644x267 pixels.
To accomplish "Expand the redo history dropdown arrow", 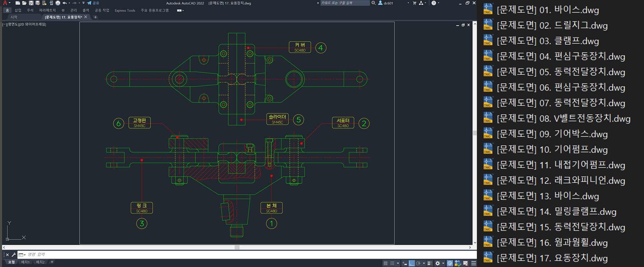I will coord(79,3).
